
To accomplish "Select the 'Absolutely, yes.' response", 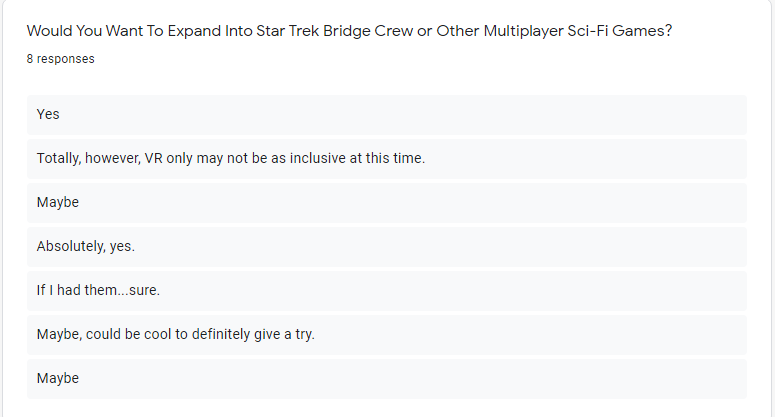I will click(x=387, y=247).
